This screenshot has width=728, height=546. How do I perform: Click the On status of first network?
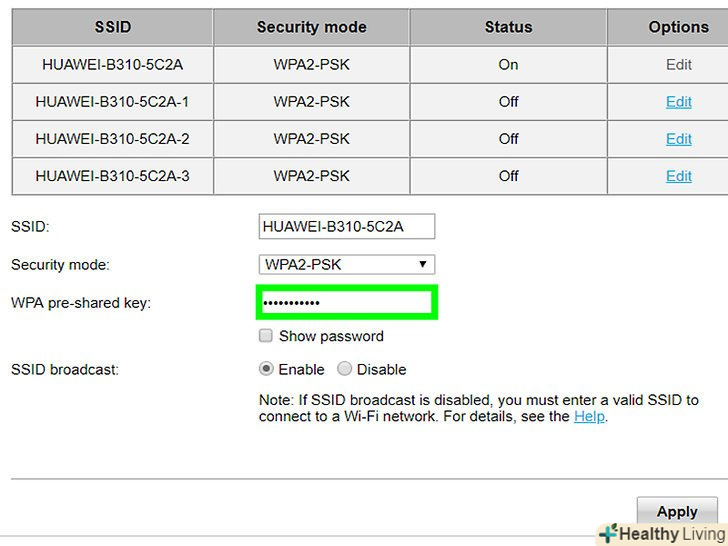point(508,64)
